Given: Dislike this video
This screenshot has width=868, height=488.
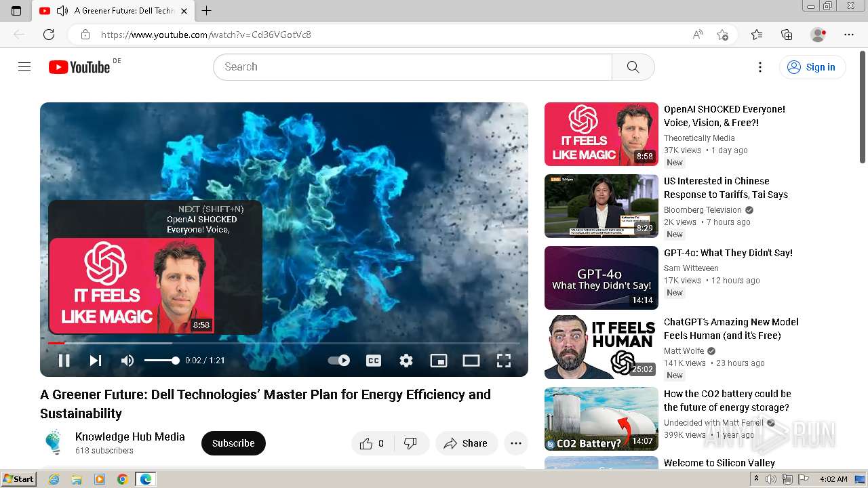Looking at the screenshot, I should (410, 443).
